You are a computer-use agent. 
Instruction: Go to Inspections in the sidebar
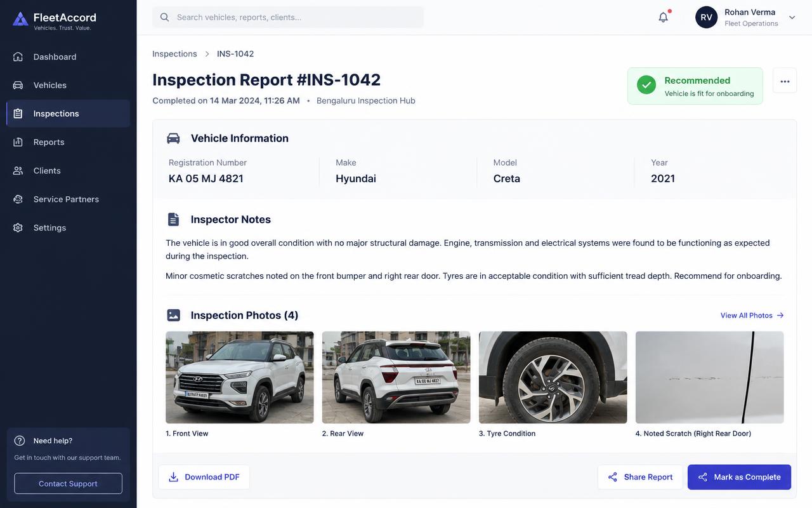(x=69, y=114)
